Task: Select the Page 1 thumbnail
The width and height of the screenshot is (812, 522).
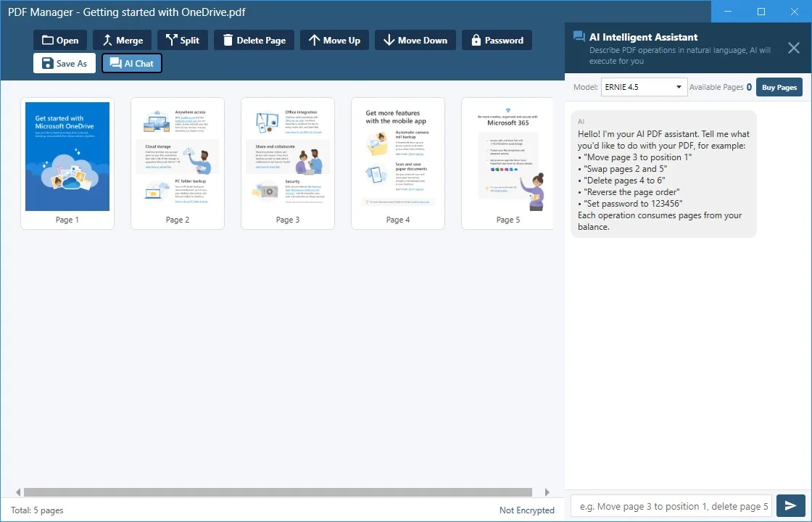Action: point(67,164)
